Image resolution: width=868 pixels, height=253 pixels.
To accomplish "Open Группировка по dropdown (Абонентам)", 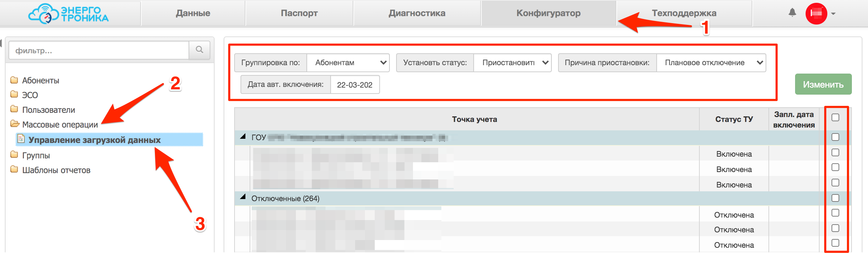I will (x=348, y=63).
